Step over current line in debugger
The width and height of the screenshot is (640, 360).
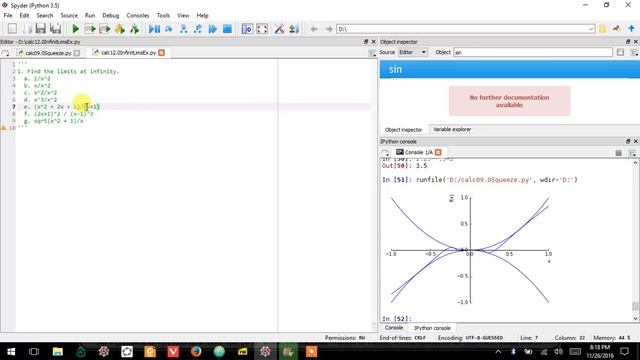tap(169, 29)
